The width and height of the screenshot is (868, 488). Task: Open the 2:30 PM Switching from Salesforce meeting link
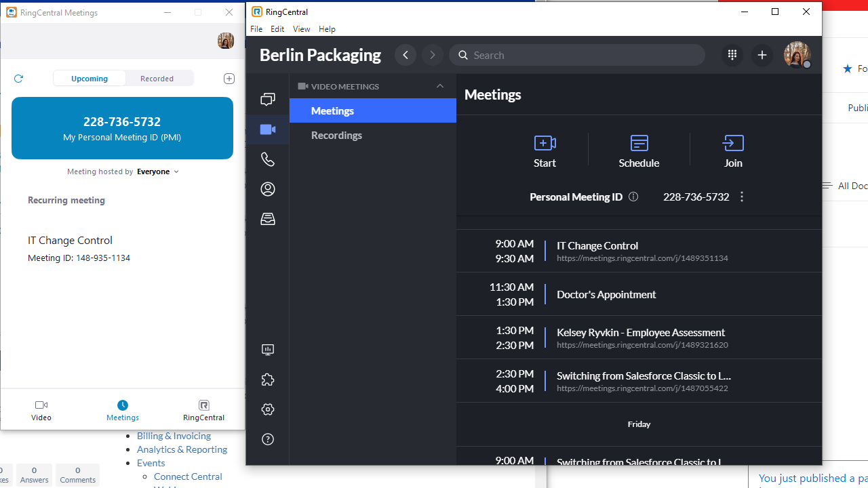pyautogui.click(x=642, y=388)
